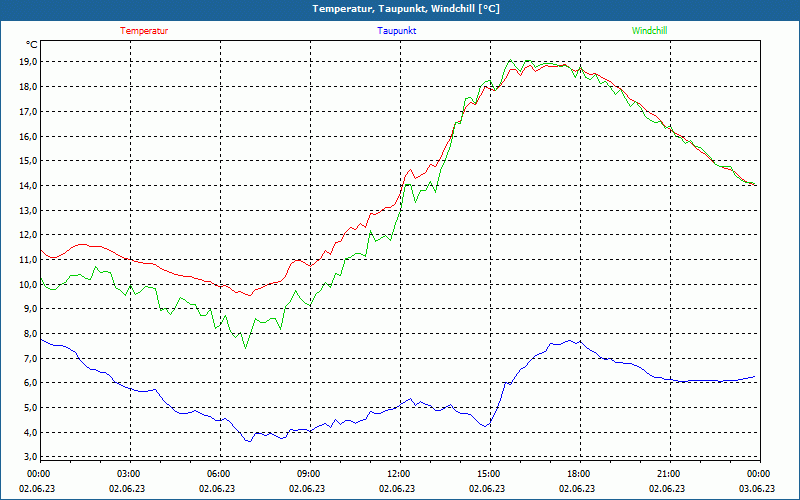Click the 14,0 y-axis value
The image size is (800, 500).
29,186
